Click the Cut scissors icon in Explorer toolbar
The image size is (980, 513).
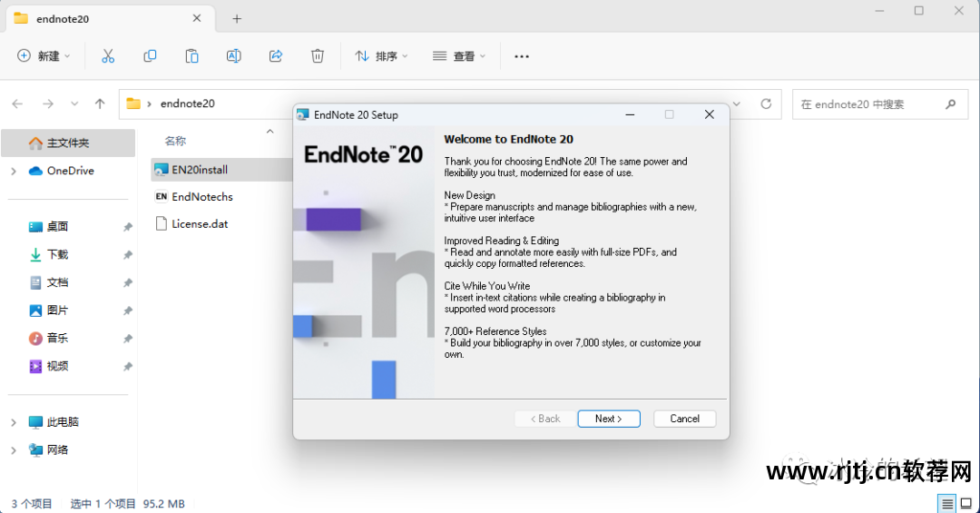[x=108, y=56]
